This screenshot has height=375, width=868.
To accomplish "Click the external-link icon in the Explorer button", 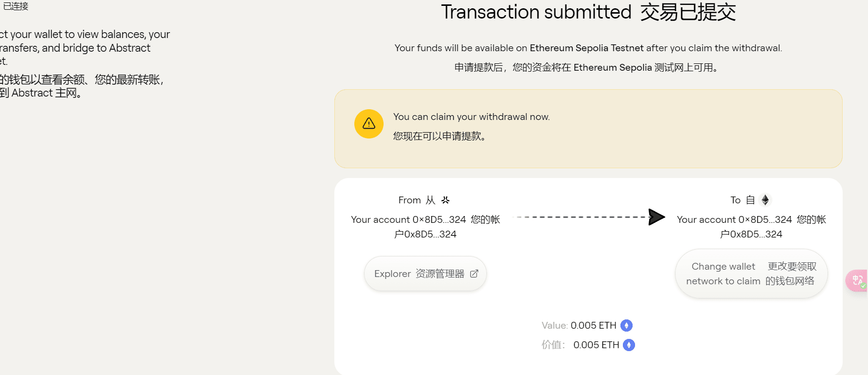I will tap(474, 274).
